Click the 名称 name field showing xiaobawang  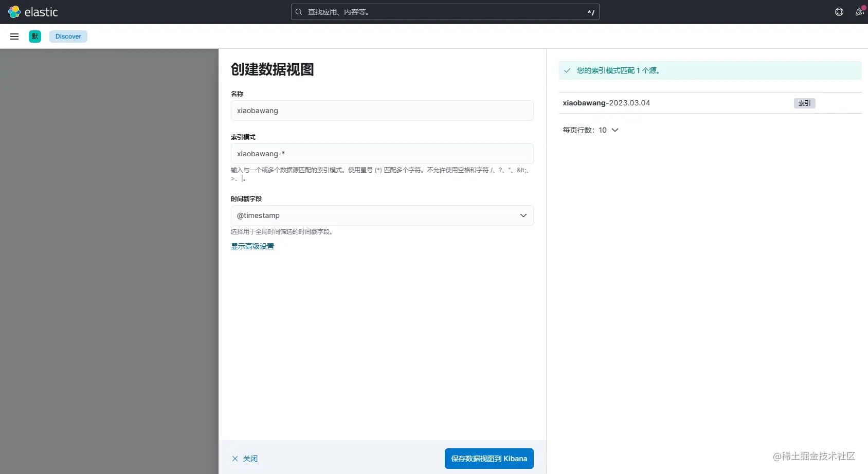point(382,111)
